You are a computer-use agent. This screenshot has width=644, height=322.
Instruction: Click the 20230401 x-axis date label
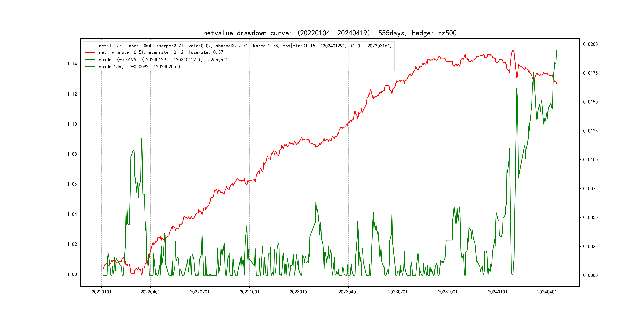pos(348,292)
